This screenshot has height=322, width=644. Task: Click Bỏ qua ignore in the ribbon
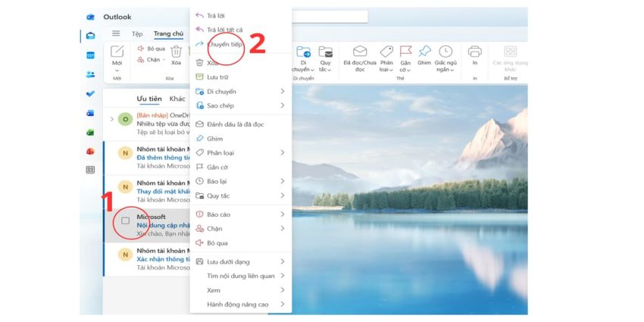pyautogui.click(x=151, y=48)
